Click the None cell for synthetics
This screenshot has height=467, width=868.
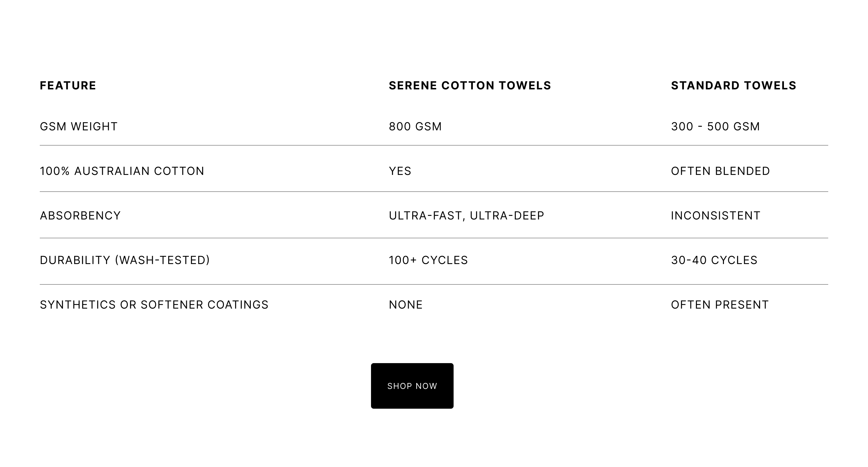click(x=406, y=305)
